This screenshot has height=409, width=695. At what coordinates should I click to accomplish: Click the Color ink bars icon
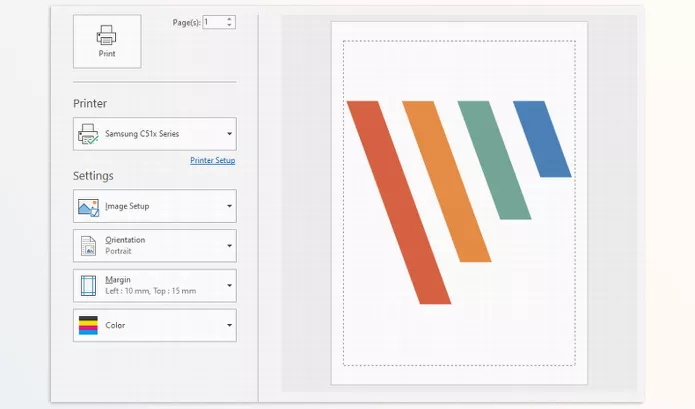(x=88, y=325)
